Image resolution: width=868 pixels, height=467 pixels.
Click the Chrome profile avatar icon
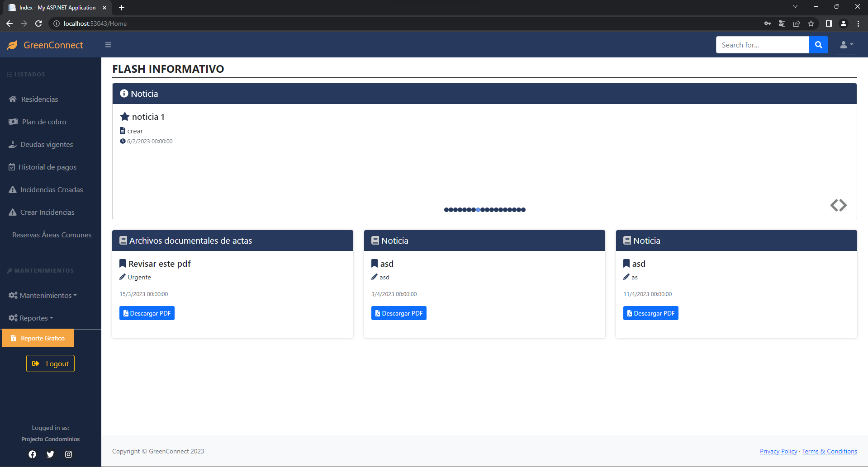[x=844, y=24]
